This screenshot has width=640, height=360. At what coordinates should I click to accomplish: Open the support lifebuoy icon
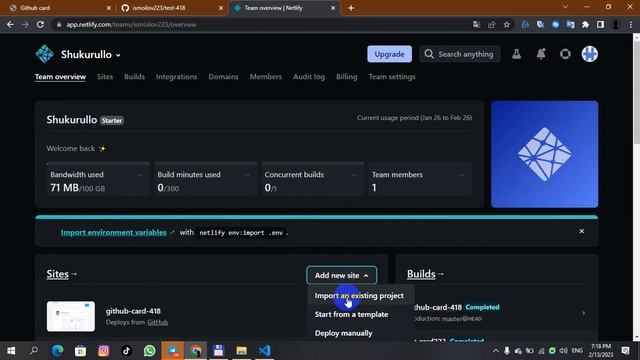pos(565,54)
